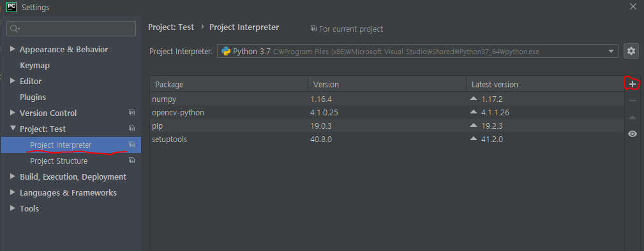
Task: Expand Appearance & Behavior section
Action: tap(12, 49)
